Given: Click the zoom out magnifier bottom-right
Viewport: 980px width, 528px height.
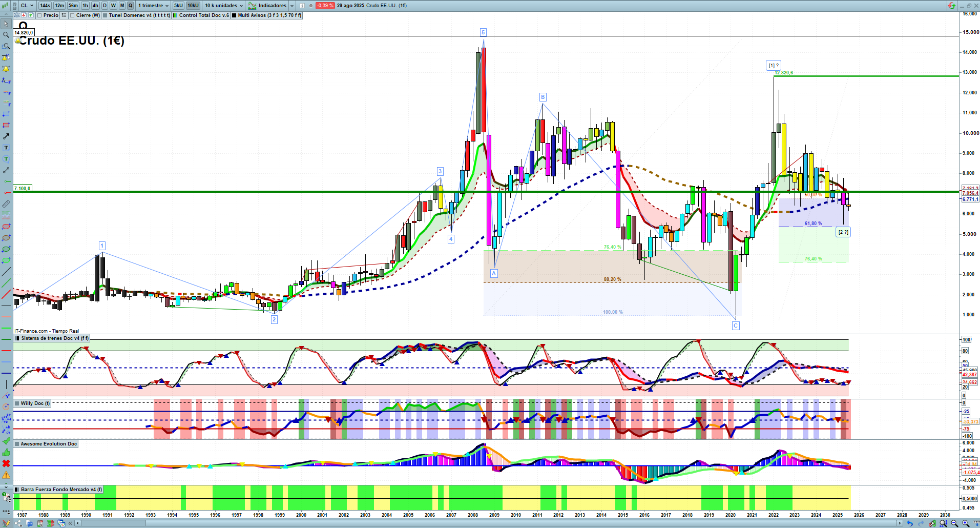Looking at the screenshot, I should pyautogui.click(x=954, y=523).
